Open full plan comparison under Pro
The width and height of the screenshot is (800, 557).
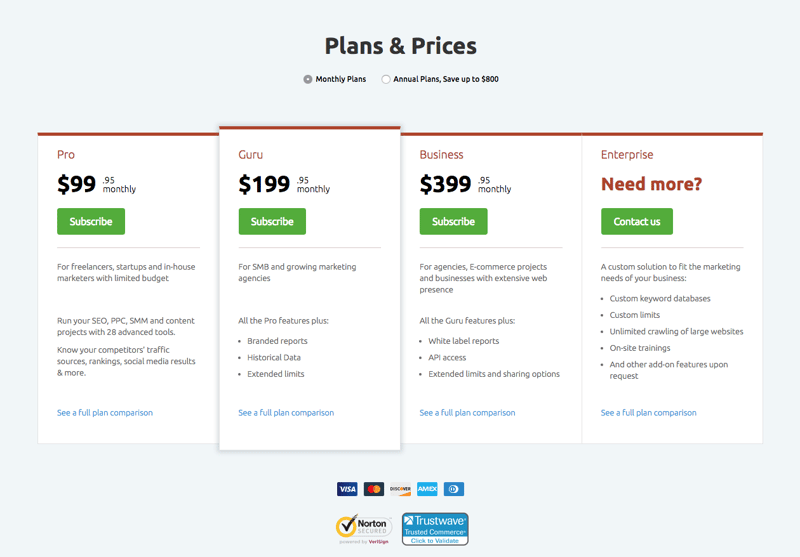tap(105, 413)
